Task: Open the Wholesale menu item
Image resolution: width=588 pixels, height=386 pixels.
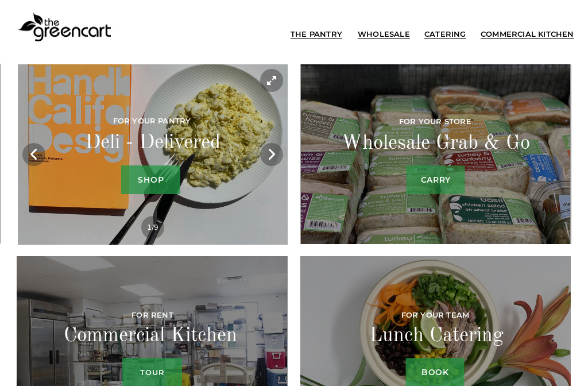Action: (x=384, y=34)
